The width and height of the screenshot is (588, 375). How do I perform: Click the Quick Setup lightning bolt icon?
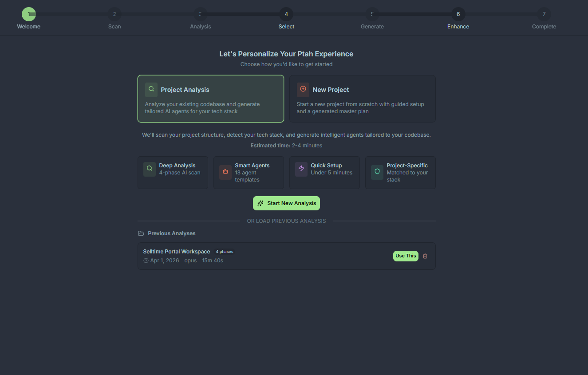click(x=301, y=169)
